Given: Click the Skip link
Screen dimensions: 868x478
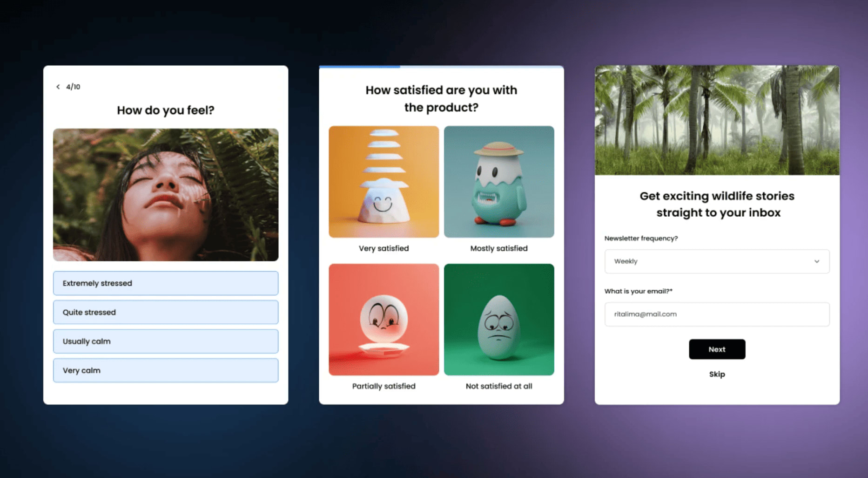Looking at the screenshot, I should tap(717, 374).
